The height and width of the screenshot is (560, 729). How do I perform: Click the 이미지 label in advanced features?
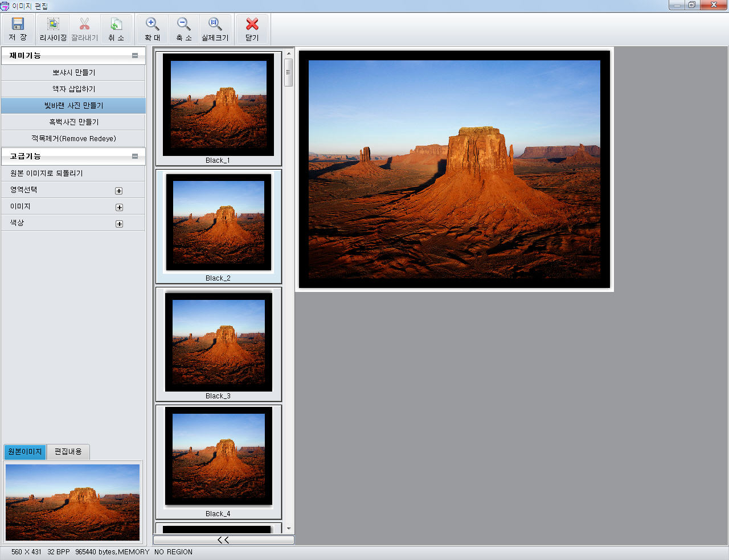20,206
